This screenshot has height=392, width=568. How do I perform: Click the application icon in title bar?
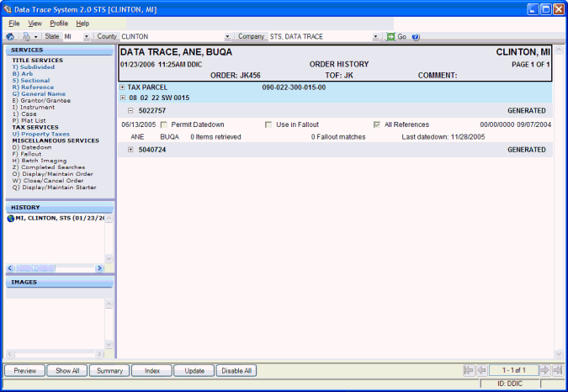[8, 9]
